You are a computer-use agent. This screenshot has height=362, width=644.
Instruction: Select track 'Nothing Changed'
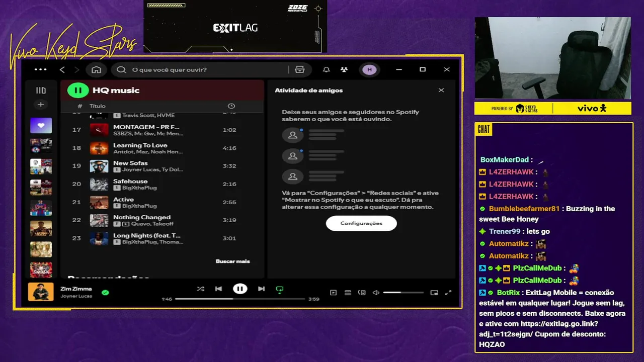(x=162, y=220)
